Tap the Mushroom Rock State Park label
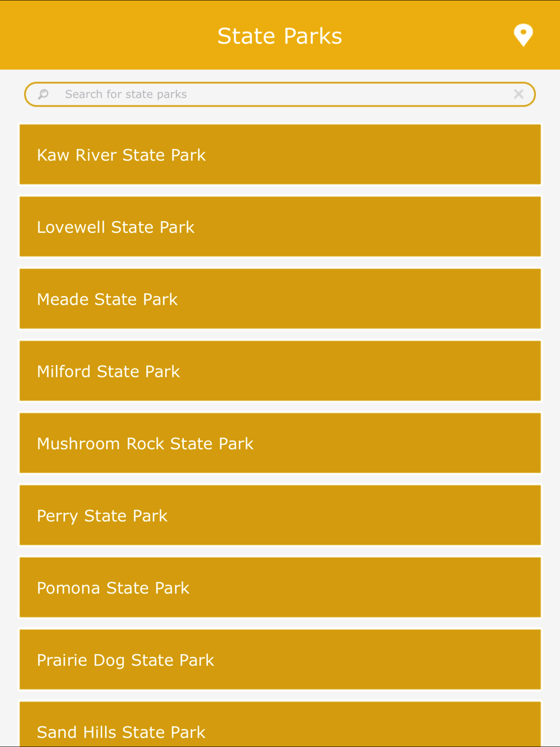This screenshot has width=560, height=747. coord(145,444)
